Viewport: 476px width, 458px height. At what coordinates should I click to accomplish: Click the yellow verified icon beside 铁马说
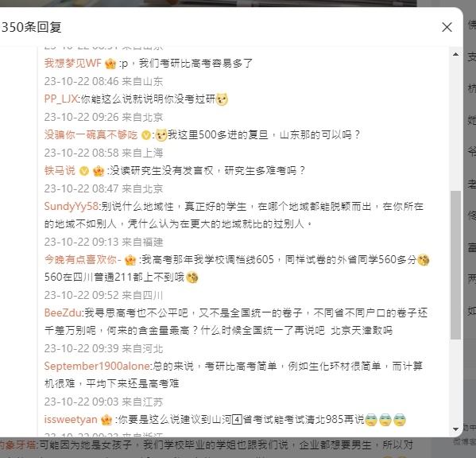pyautogui.click(x=84, y=171)
